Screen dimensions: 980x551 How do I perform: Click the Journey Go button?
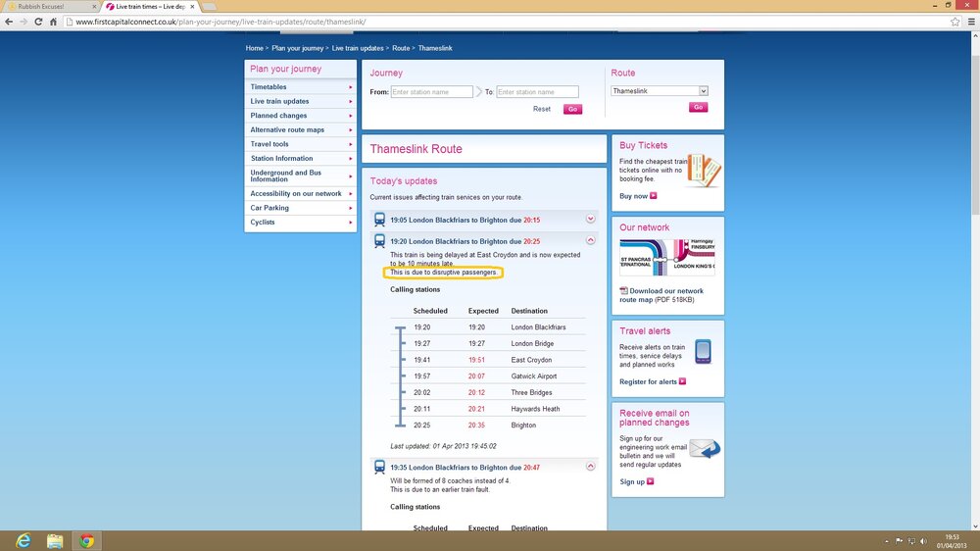pos(572,110)
